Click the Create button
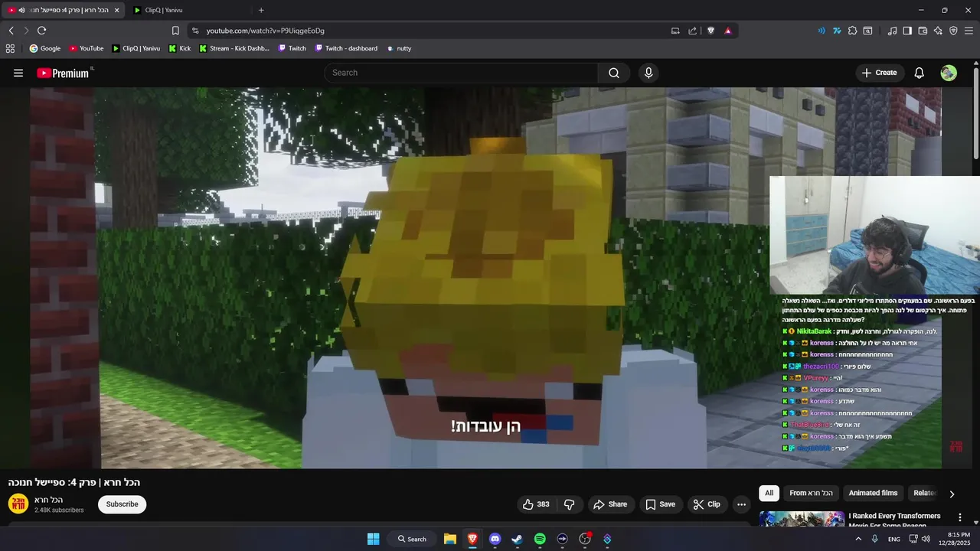 pos(879,73)
